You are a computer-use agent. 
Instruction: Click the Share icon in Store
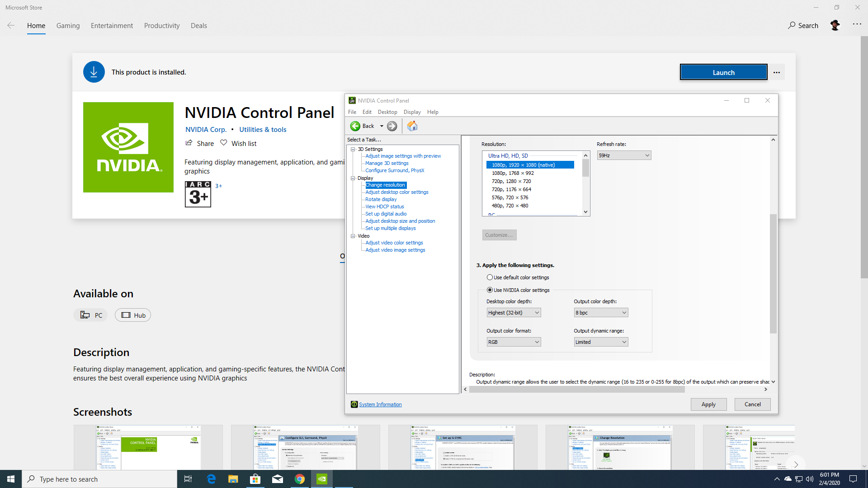point(189,143)
